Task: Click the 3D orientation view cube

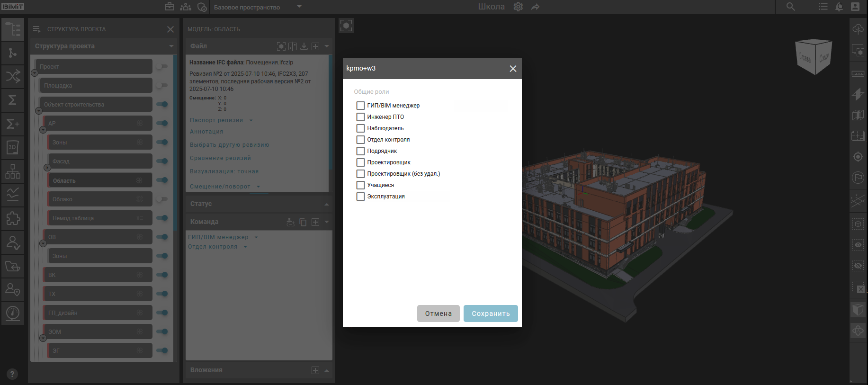Action: coord(814,57)
